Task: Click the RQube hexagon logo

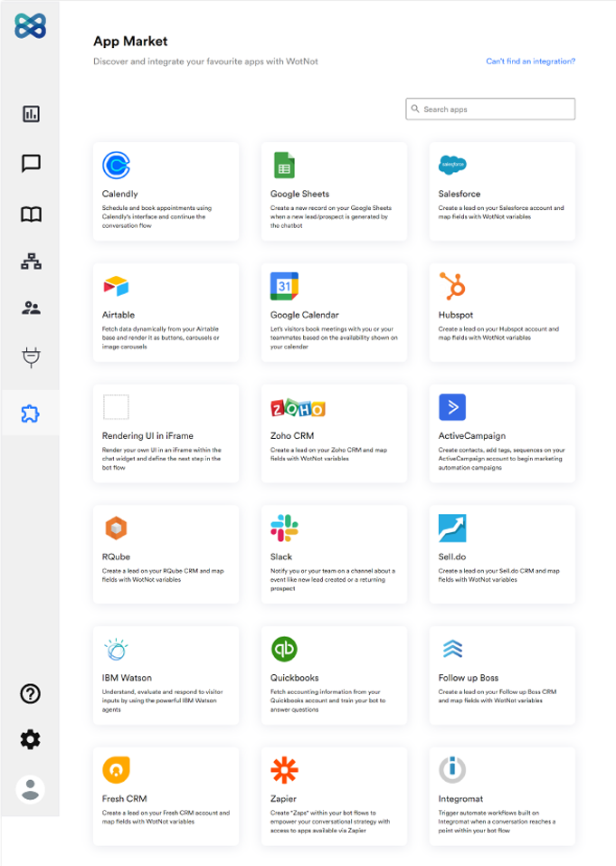Action: point(116,528)
